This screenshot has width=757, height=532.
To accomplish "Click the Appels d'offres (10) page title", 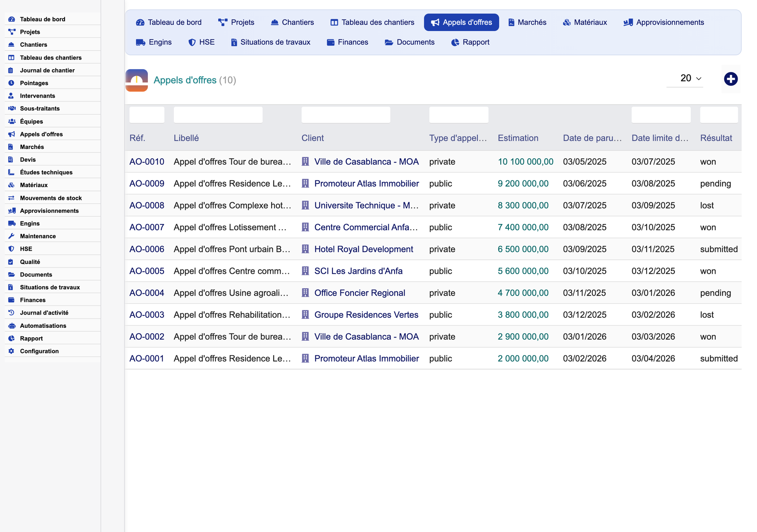I will (195, 80).
